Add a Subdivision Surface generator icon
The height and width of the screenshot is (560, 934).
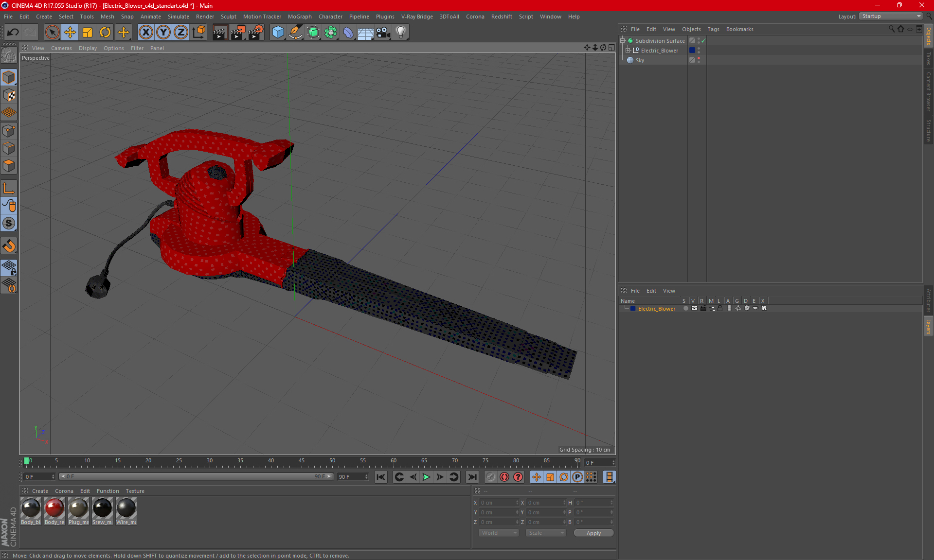pos(313,32)
